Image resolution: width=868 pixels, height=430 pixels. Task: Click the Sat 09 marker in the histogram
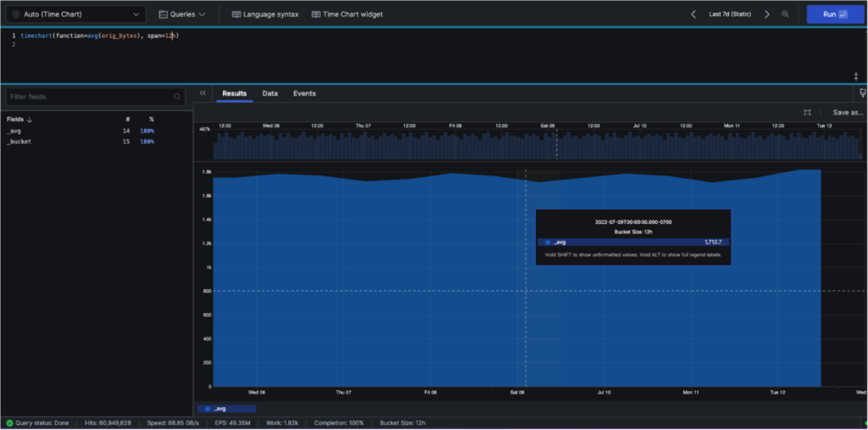coord(548,126)
